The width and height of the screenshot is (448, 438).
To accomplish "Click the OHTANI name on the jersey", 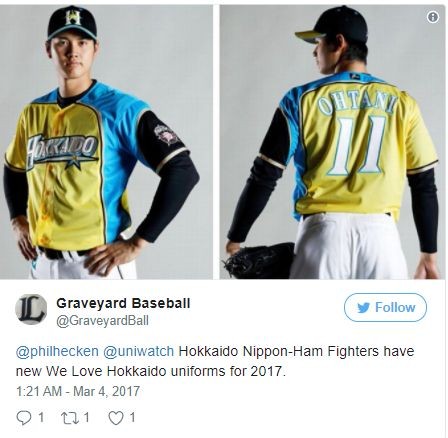I will pyautogui.click(x=356, y=102).
